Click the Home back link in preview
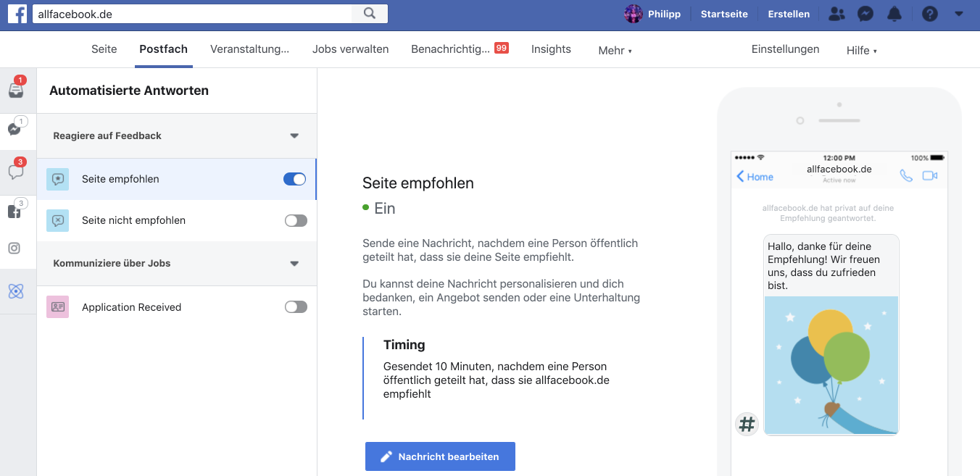This screenshot has height=476, width=980. click(755, 177)
